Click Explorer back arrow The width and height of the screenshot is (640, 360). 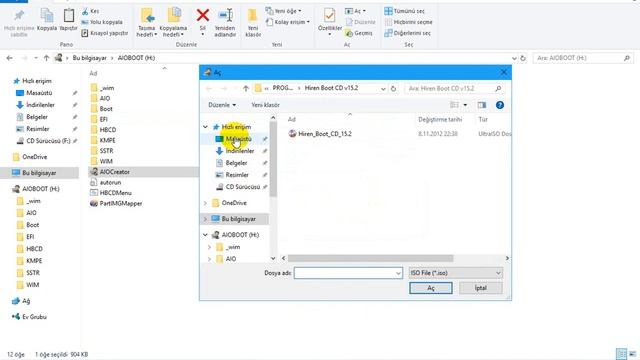pos(9,58)
